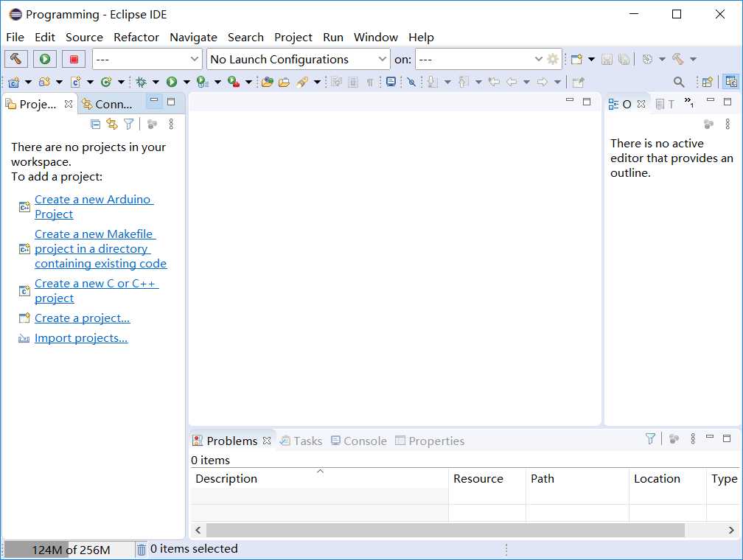The width and height of the screenshot is (743, 560).
Task: Expand the Forward history dropdown arrow
Action: coord(557,83)
